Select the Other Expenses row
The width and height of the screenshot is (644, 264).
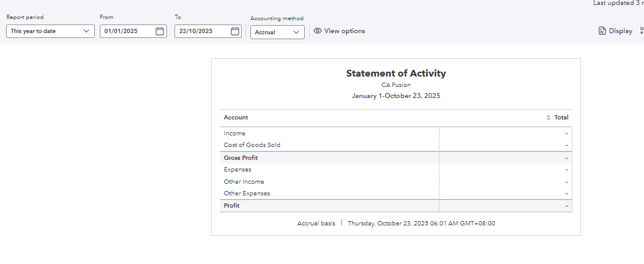tap(247, 194)
